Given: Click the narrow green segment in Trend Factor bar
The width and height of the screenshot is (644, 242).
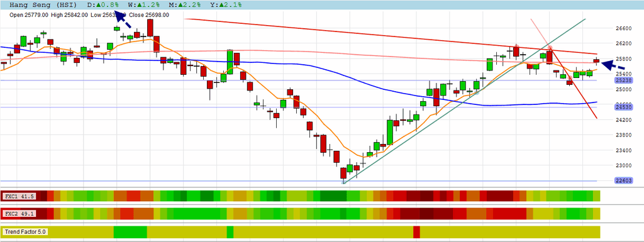Looking at the screenshot, I should click(x=230, y=232).
